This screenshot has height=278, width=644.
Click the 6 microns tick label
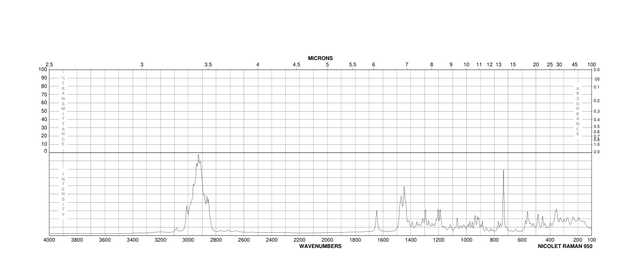pos(374,64)
